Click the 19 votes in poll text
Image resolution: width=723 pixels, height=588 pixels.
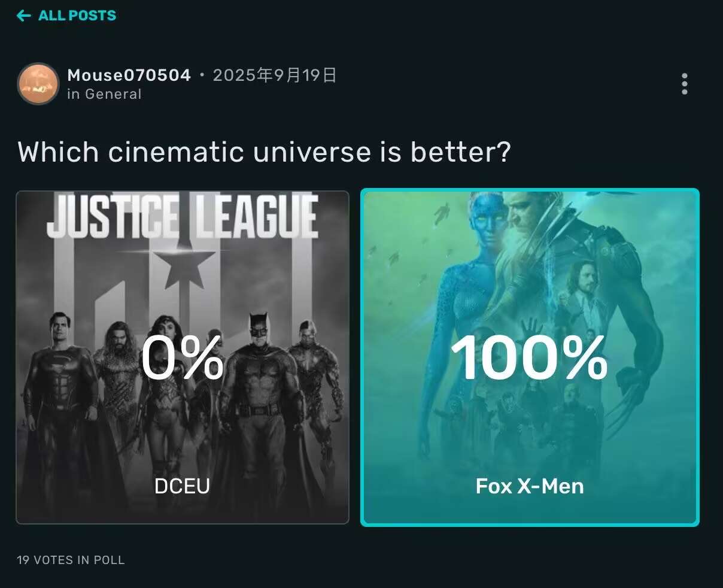[71, 560]
